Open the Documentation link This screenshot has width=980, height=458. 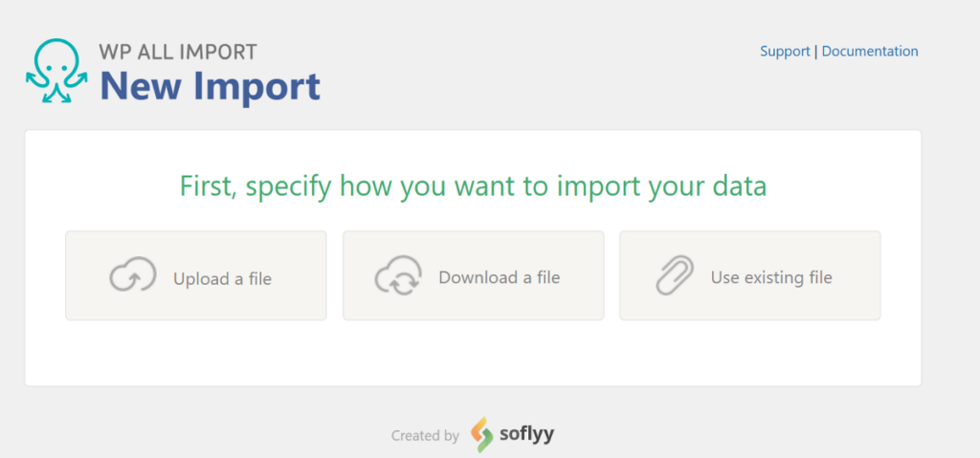coord(870,52)
